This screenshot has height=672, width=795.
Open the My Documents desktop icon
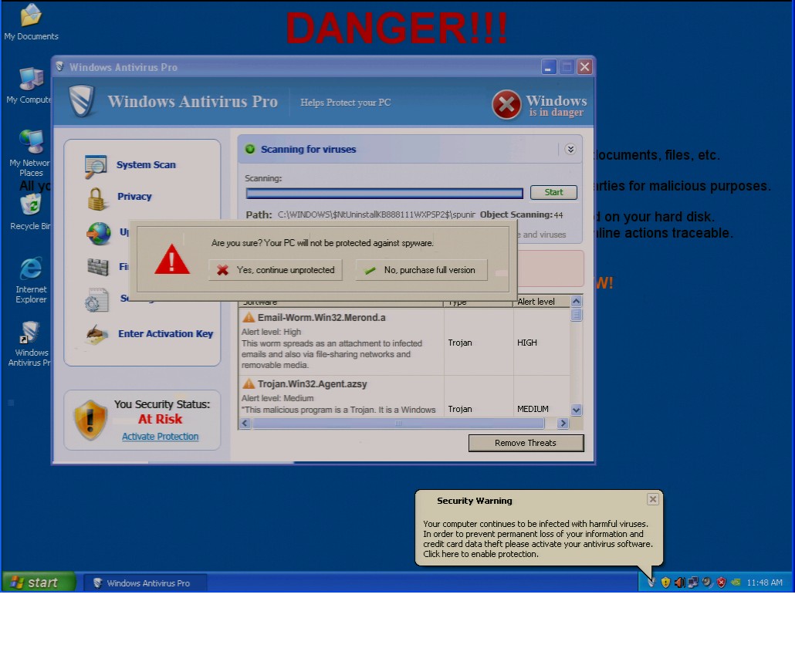point(31,16)
